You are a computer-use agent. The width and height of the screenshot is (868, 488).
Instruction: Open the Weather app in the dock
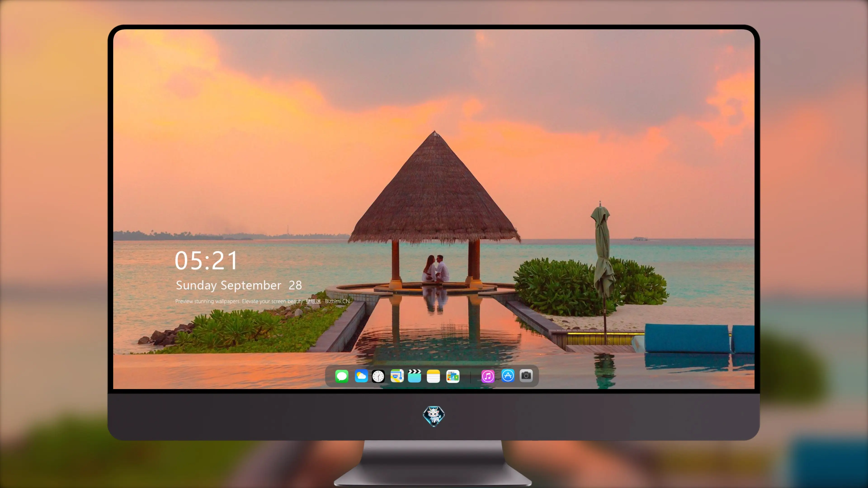pyautogui.click(x=361, y=376)
